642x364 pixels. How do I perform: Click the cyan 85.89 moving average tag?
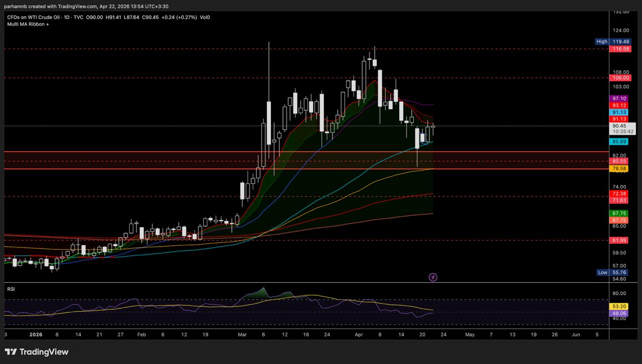619,142
